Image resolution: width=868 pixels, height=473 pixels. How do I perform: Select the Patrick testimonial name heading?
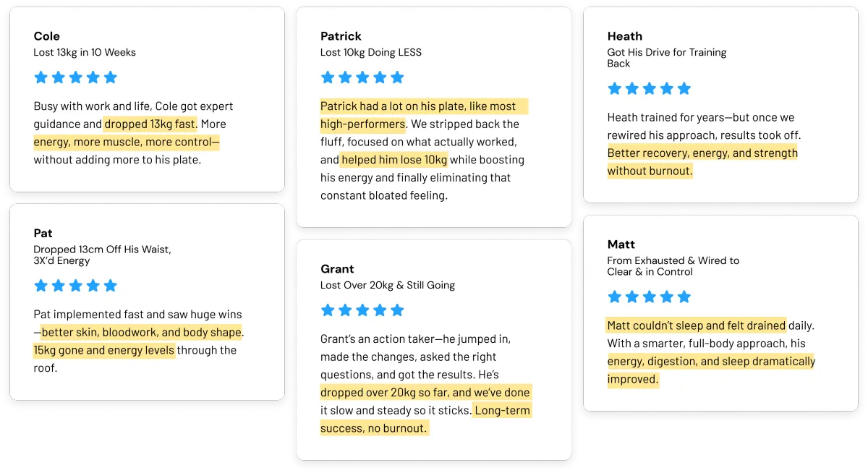coord(341,36)
